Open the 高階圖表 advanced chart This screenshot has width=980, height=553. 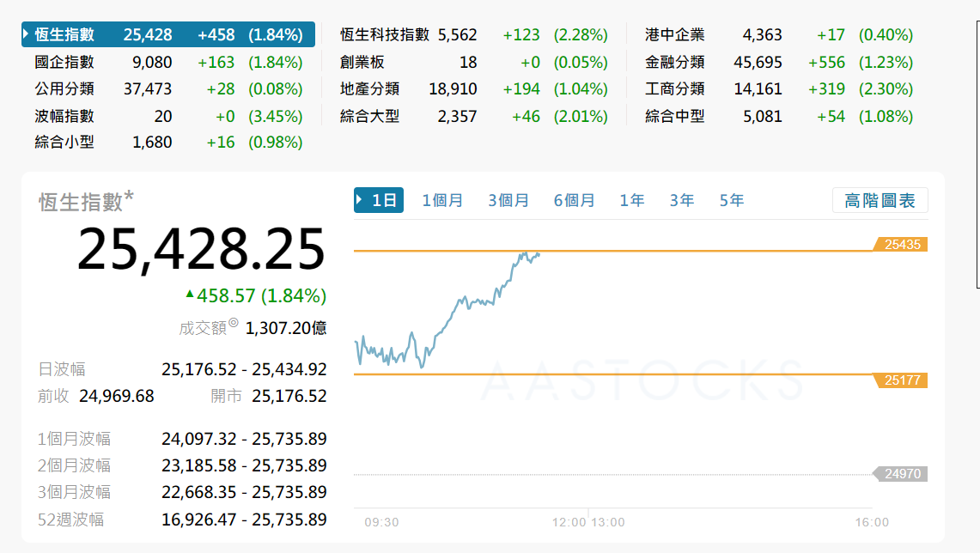click(x=880, y=199)
